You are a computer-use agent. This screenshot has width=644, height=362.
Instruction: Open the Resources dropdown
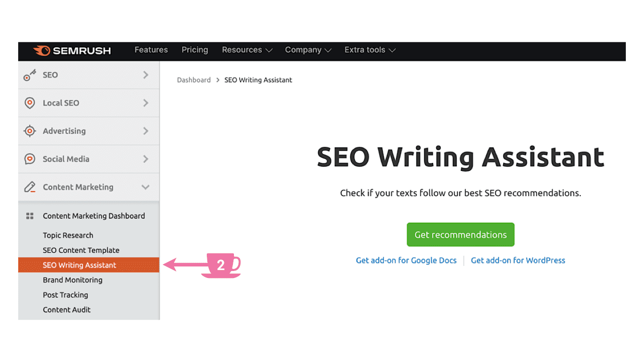pos(247,50)
